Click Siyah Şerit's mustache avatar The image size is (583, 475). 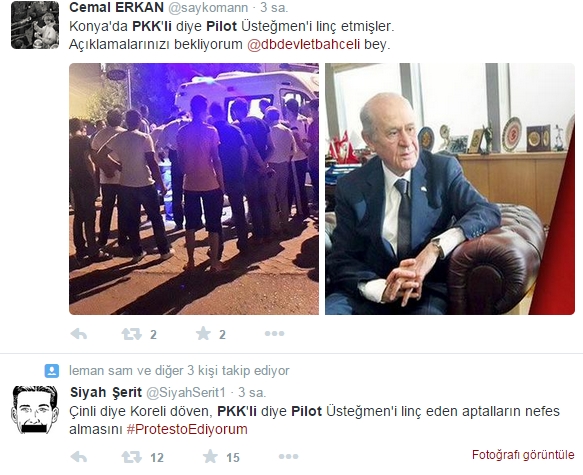[x=35, y=410]
